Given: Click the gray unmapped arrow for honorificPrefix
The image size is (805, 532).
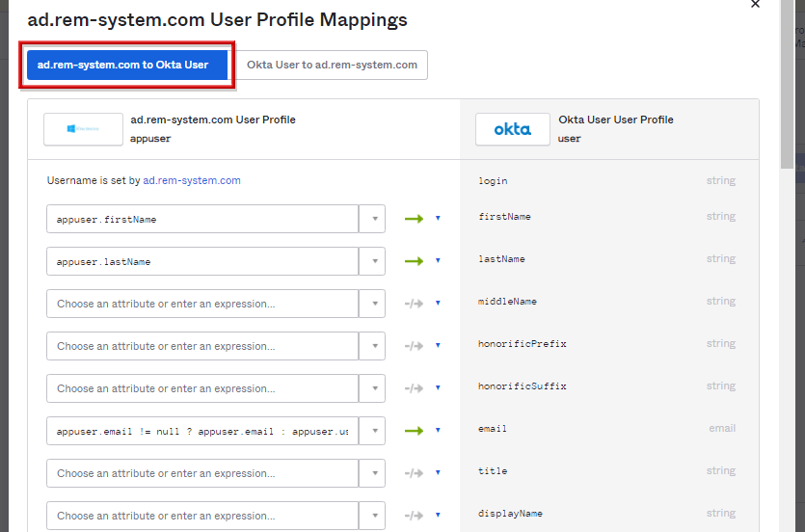Looking at the screenshot, I should pyautogui.click(x=414, y=346).
